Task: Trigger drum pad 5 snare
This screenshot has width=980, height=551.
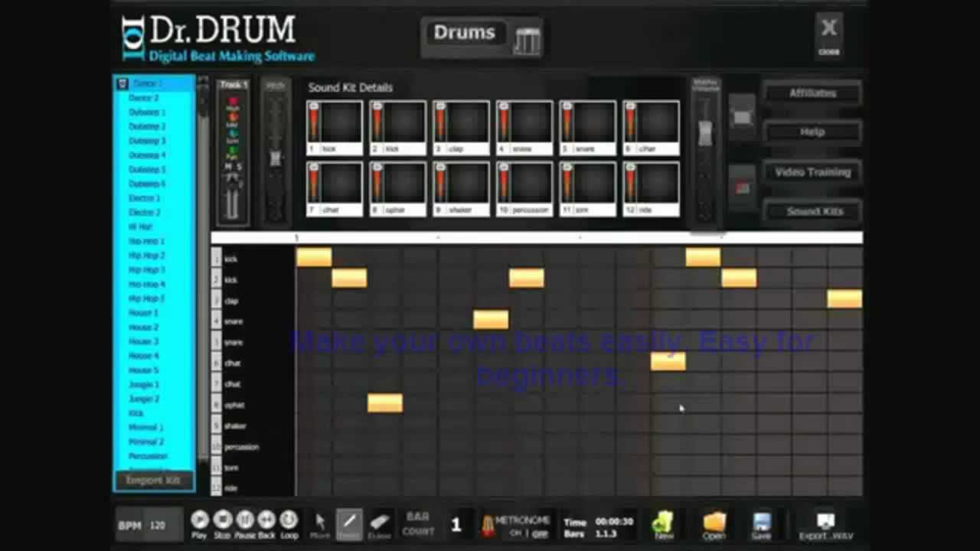Action: (588, 127)
